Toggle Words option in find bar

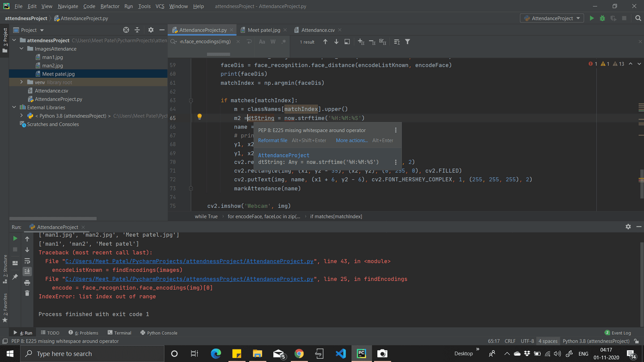tap(273, 42)
